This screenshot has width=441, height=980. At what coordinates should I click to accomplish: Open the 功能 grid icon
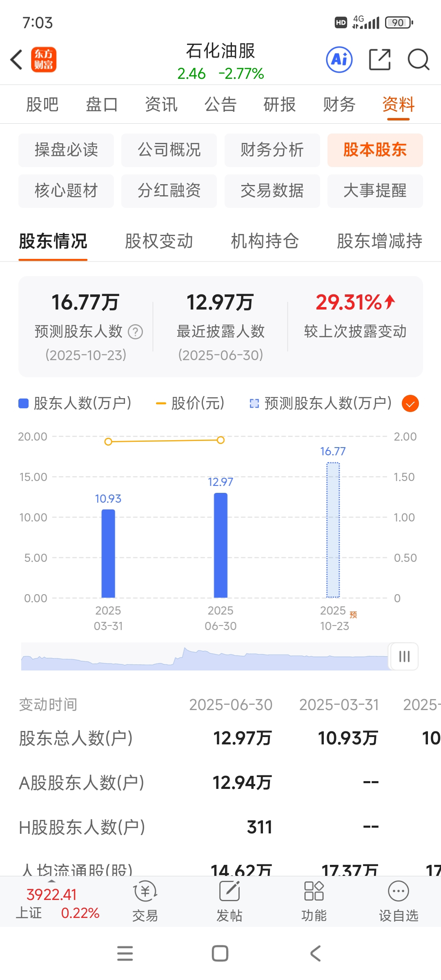[x=314, y=891]
